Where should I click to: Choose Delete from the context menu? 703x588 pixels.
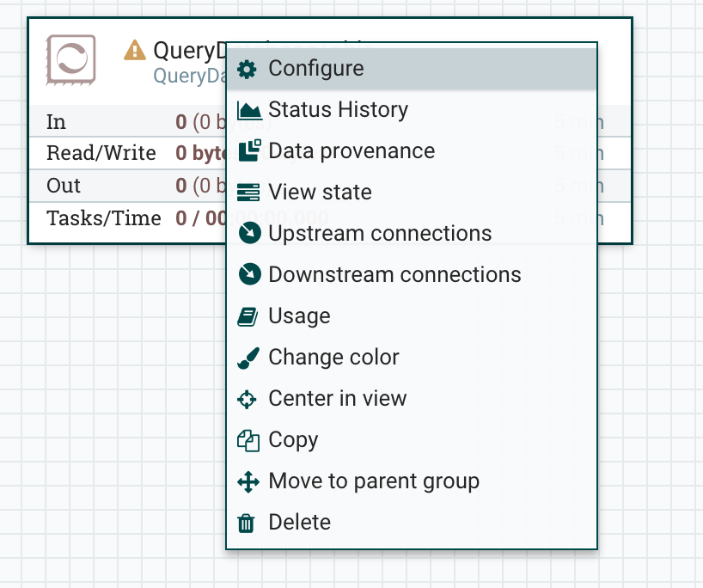coord(300,522)
